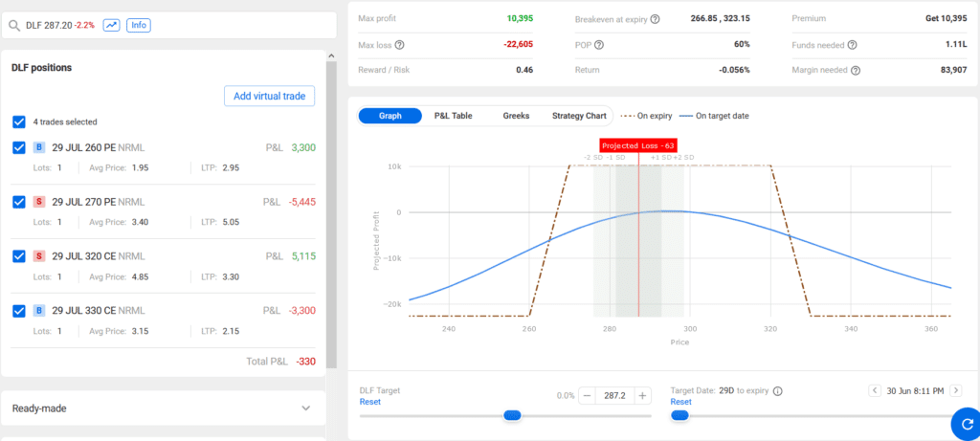Expand the Ready-made section
The width and height of the screenshot is (980, 441).
163,408
